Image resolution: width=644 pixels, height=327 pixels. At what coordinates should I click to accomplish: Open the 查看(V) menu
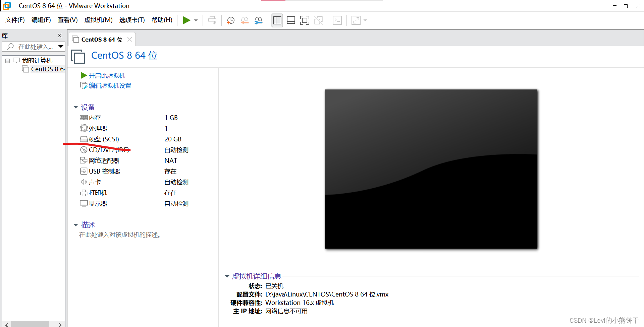click(x=67, y=20)
